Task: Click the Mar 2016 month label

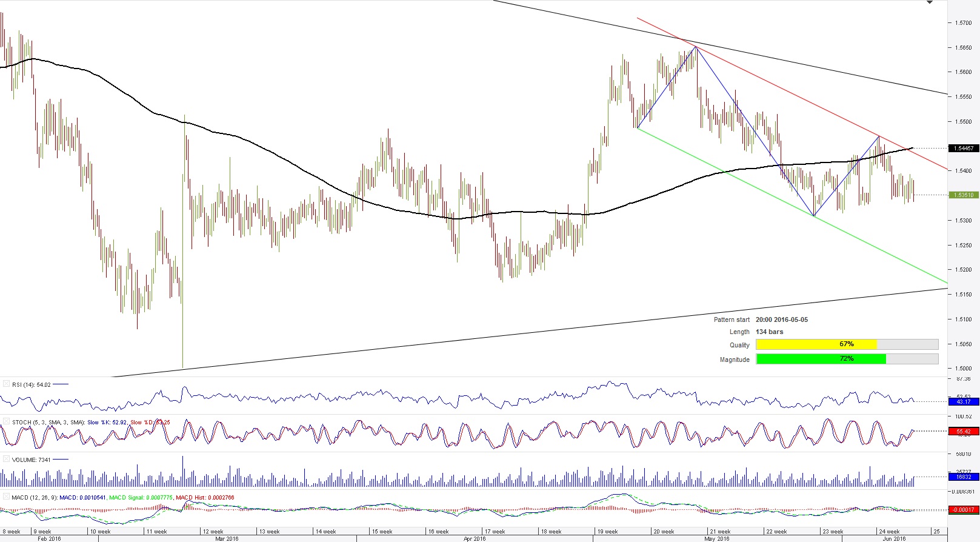Action: (x=227, y=538)
